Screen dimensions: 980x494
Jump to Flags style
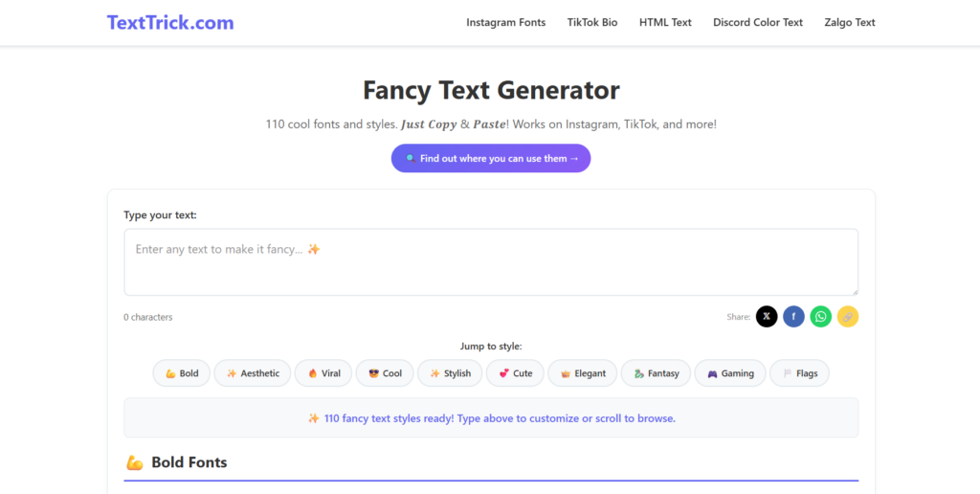pyautogui.click(x=799, y=373)
